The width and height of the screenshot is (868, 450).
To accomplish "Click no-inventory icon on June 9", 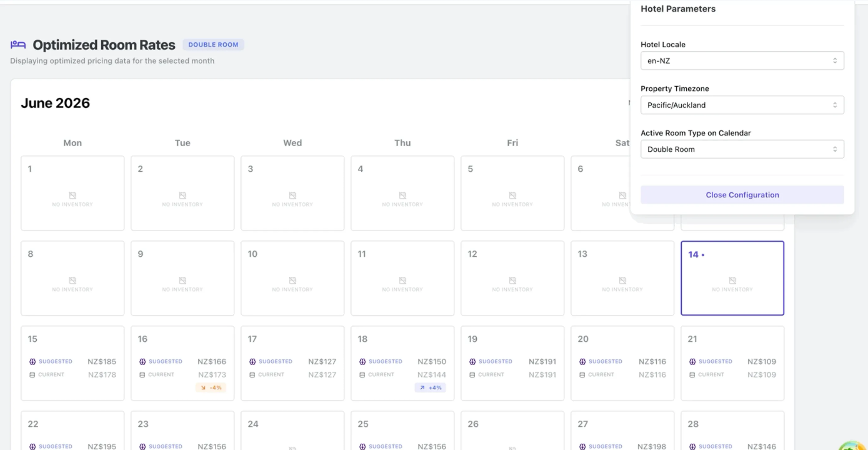I will tap(182, 280).
